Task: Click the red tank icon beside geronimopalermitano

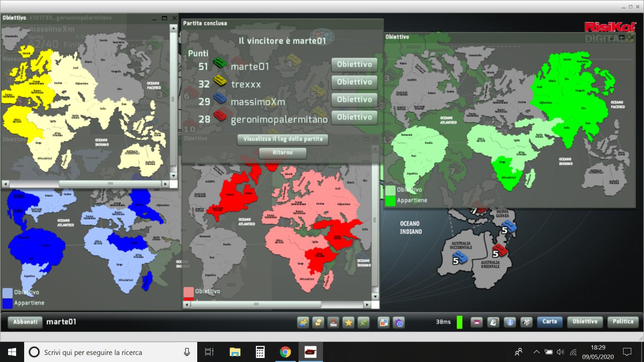Action: (220, 116)
